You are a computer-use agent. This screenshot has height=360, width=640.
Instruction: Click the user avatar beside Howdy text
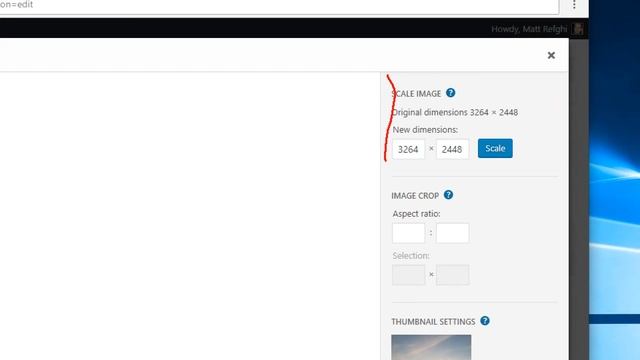[578, 29]
